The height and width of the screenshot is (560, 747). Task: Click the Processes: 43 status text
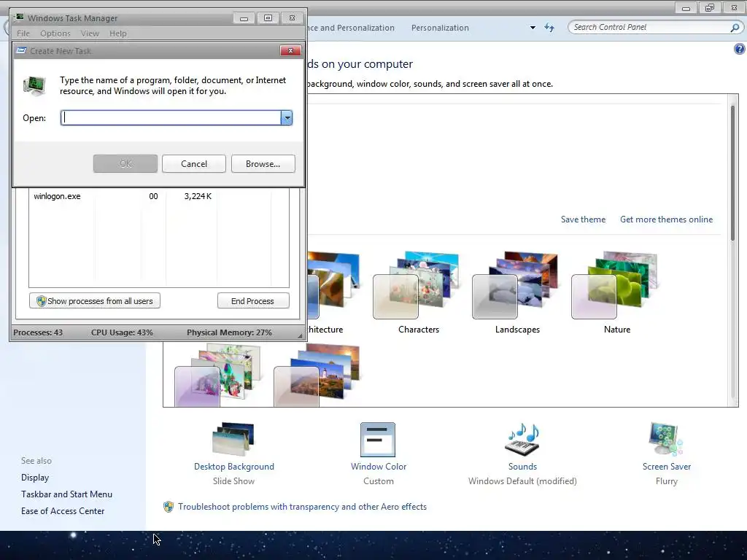(x=38, y=332)
